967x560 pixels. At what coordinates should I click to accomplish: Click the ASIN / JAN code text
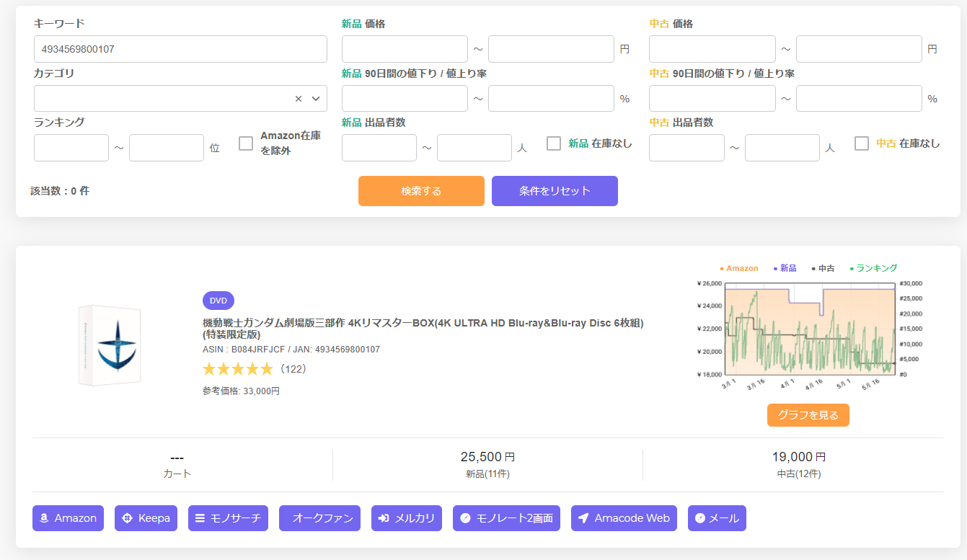[x=291, y=350]
